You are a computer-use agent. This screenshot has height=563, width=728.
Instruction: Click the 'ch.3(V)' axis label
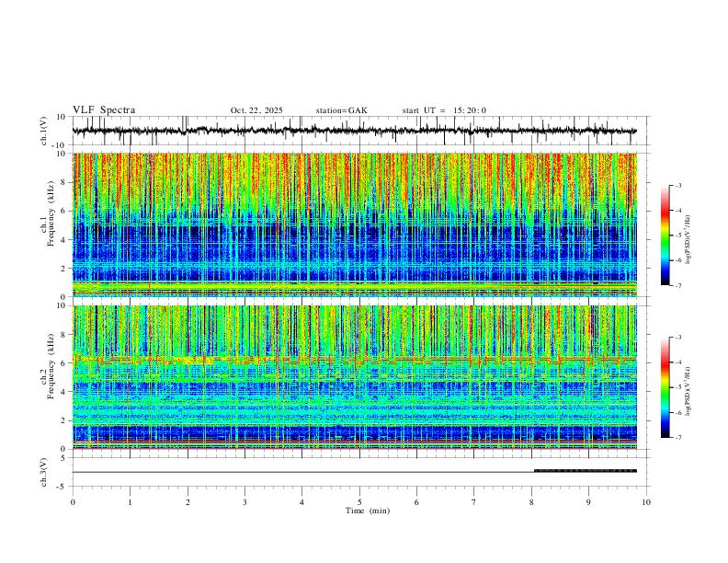pyautogui.click(x=44, y=472)
